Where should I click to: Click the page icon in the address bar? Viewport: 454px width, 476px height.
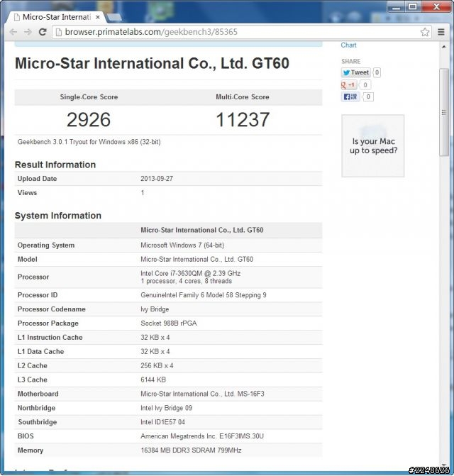[x=59, y=32]
